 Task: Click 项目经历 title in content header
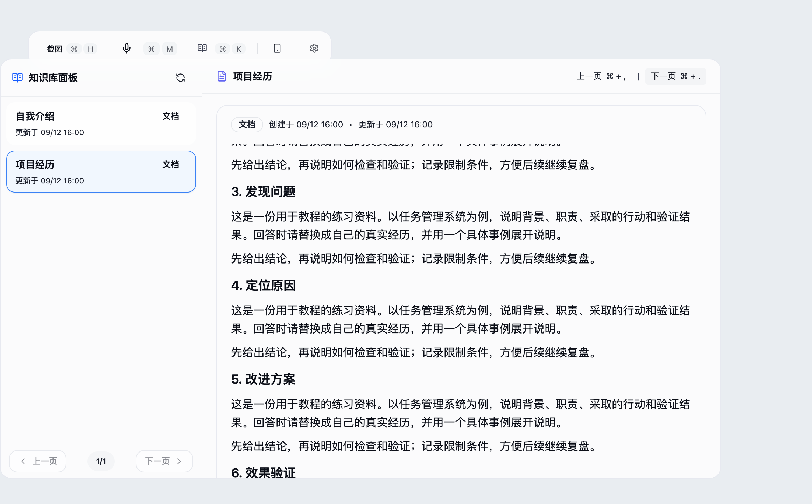[x=253, y=76]
